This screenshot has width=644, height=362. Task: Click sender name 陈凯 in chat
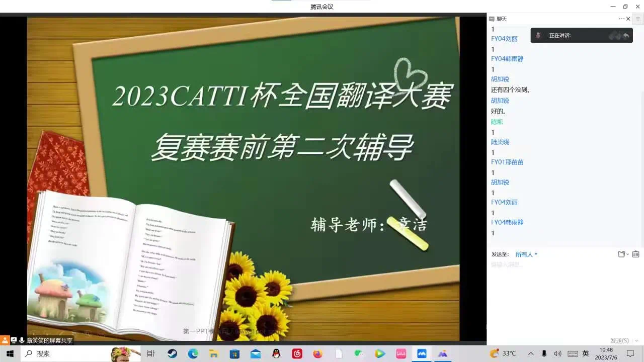(497, 122)
